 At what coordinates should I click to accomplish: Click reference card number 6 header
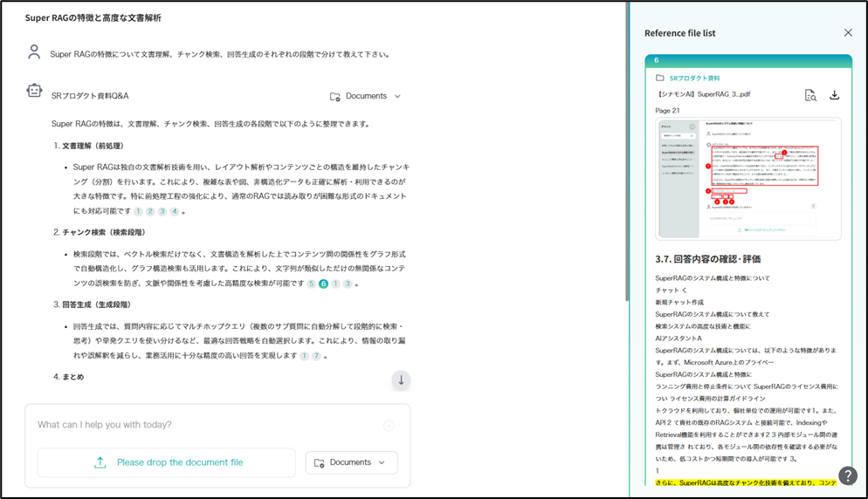(x=747, y=60)
